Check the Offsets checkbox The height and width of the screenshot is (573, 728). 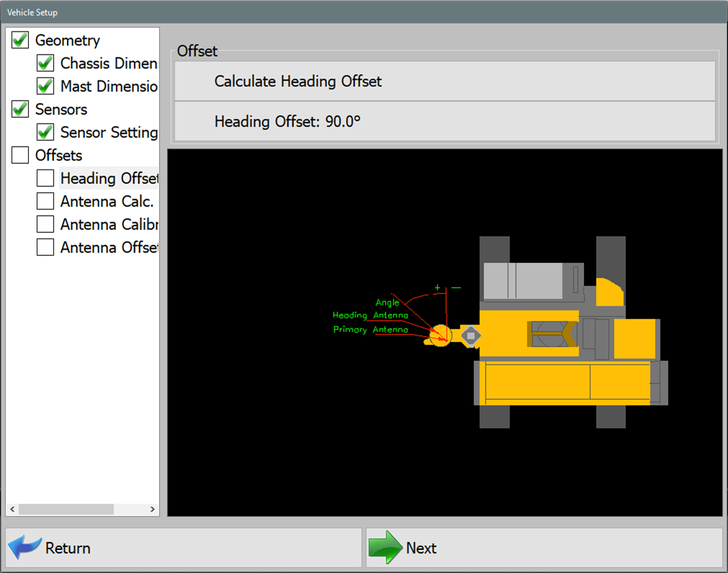20,155
